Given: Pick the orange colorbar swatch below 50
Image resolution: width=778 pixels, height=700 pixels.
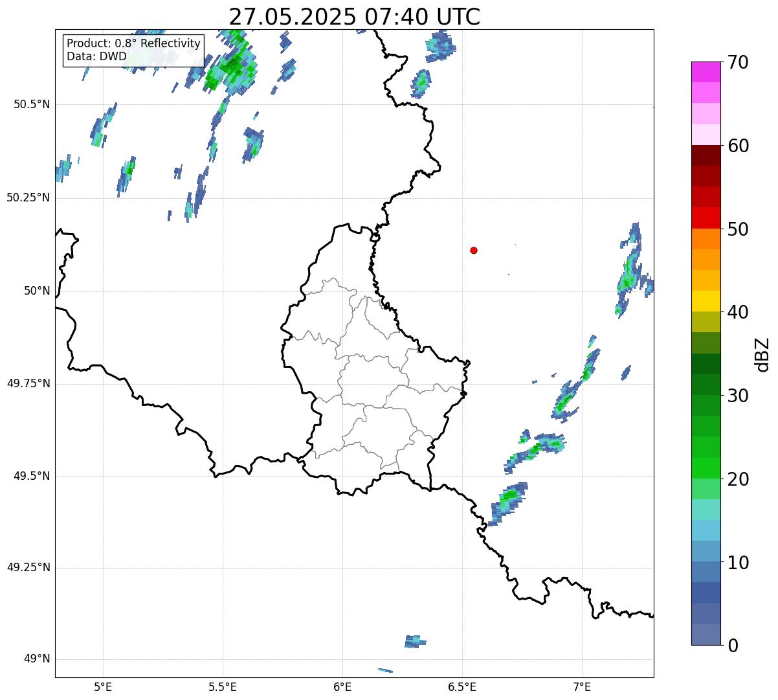Looking at the screenshot, I should point(706,238).
